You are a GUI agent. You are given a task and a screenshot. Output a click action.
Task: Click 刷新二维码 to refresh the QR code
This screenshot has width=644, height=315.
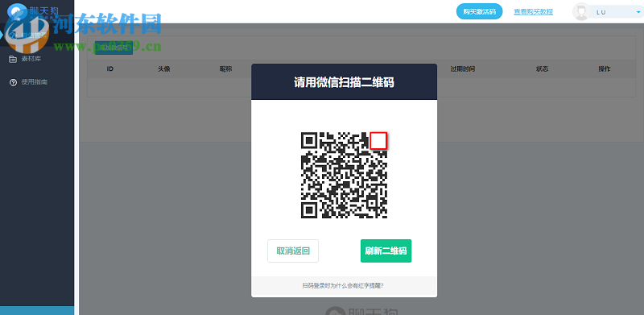coord(386,251)
